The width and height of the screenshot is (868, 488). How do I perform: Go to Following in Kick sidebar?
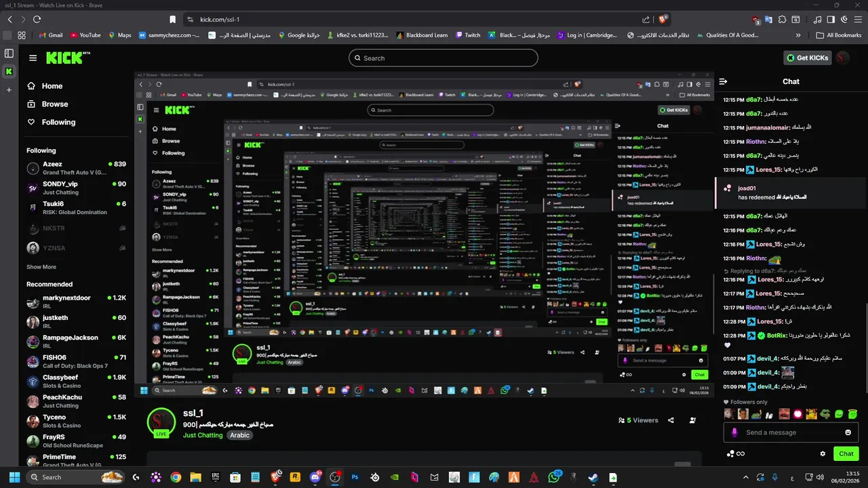point(51,123)
